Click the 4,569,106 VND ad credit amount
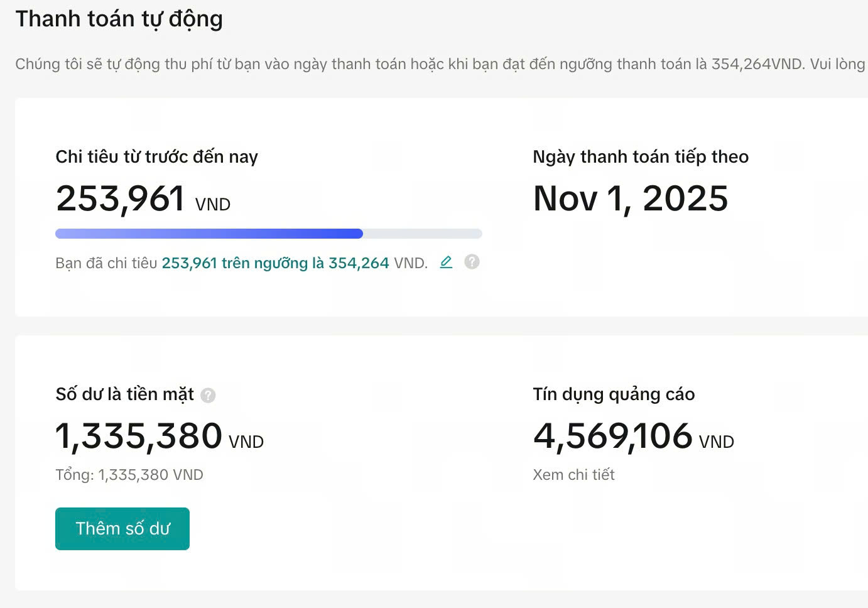868x608 pixels. [x=633, y=437]
